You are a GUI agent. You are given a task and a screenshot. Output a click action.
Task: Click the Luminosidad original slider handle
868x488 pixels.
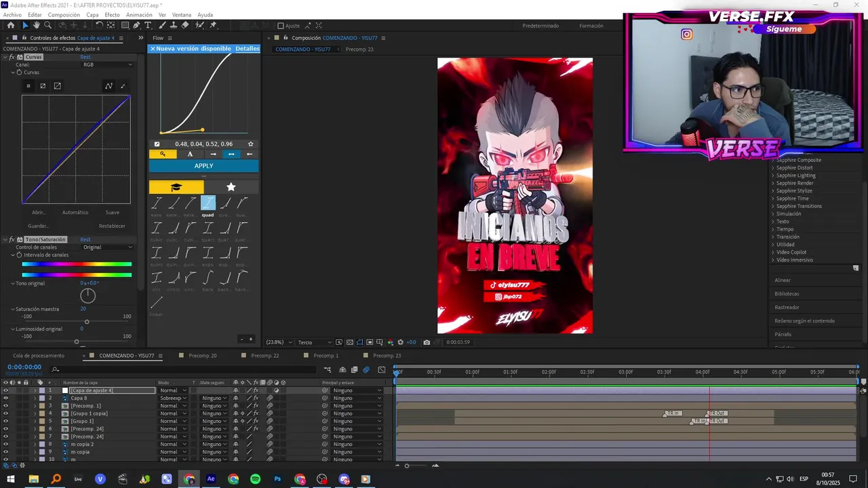click(77, 342)
